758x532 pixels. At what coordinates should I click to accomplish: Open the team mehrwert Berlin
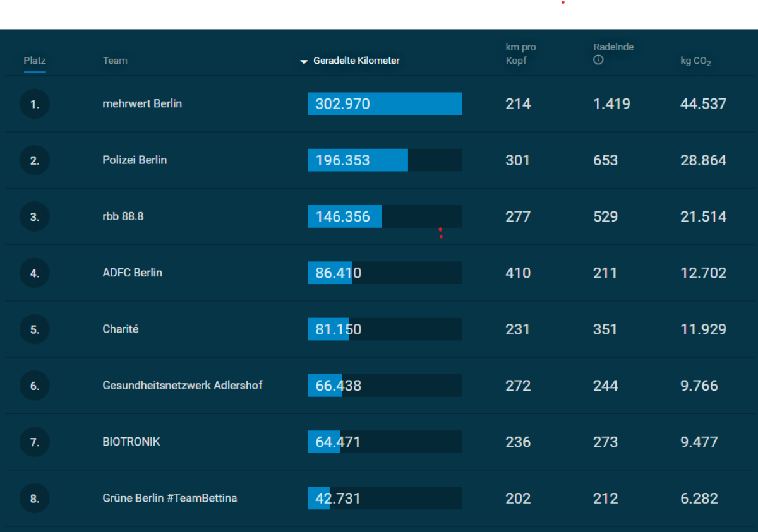(142, 103)
